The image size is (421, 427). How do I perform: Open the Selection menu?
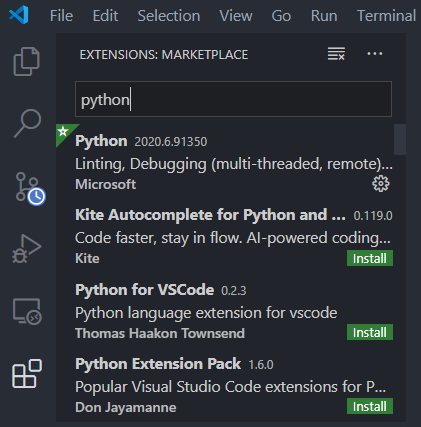tap(169, 16)
